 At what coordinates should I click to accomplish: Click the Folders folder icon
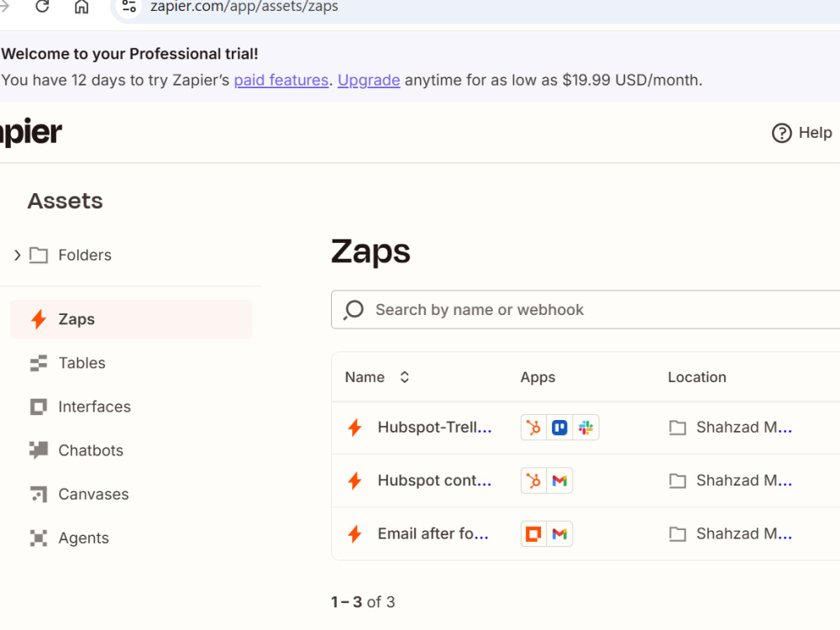click(x=39, y=255)
